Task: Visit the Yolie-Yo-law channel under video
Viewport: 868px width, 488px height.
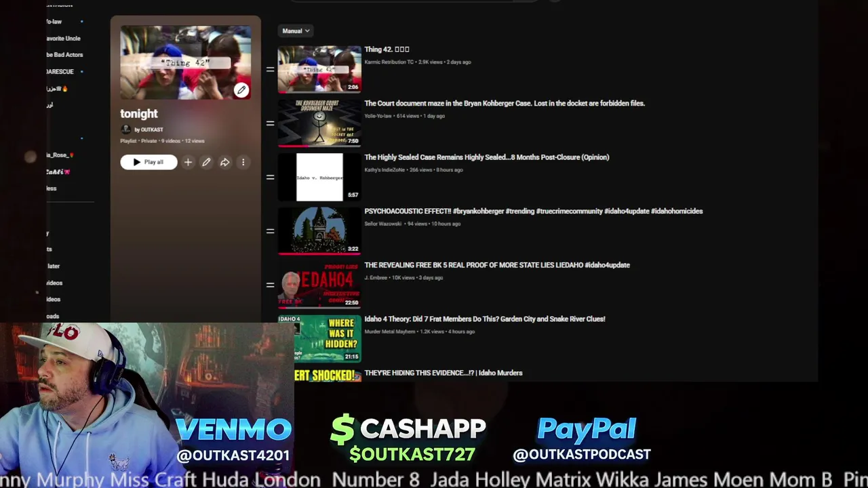Action: pos(378,116)
